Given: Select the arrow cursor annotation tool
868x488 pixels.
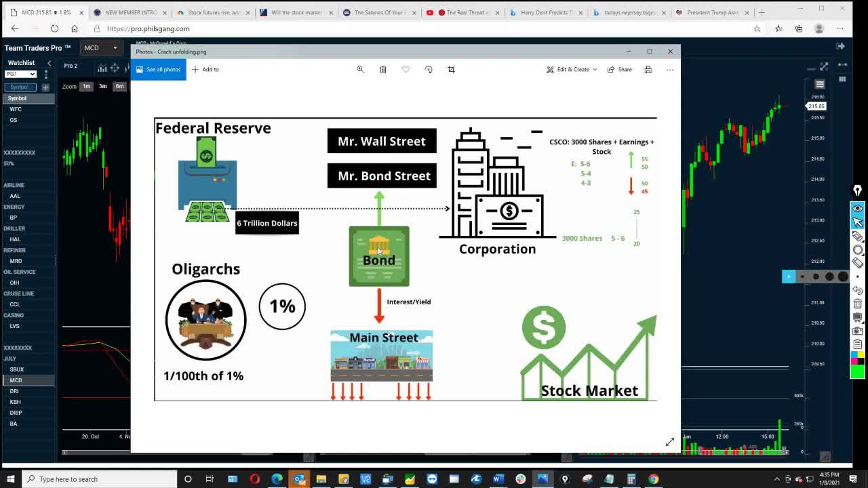Looking at the screenshot, I should click(x=857, y=222).
